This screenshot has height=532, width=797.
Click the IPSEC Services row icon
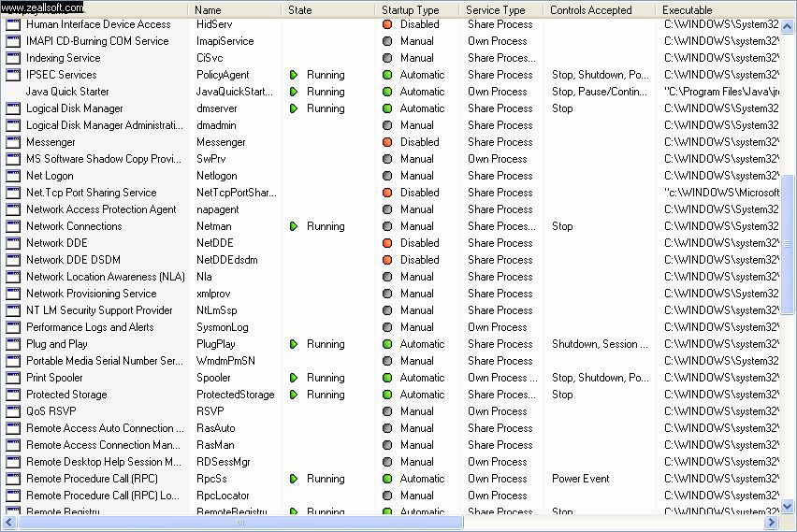click(13, 75)
